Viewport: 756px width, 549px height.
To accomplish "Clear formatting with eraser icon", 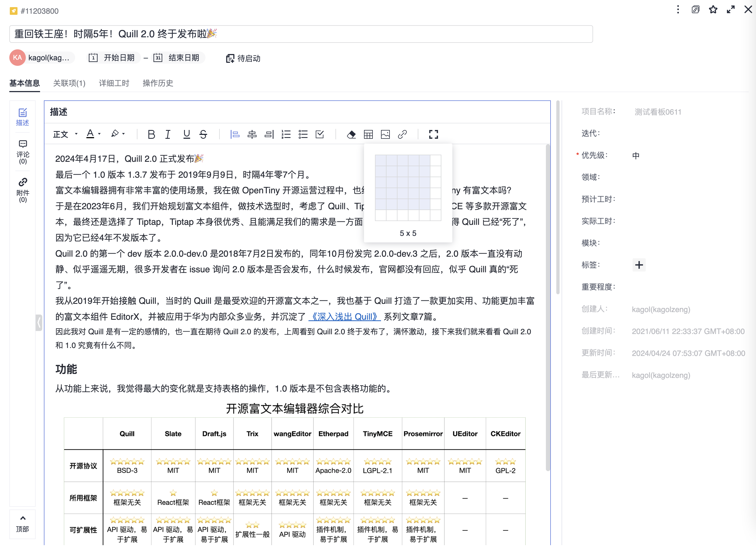I will click(x=351, y=134).
